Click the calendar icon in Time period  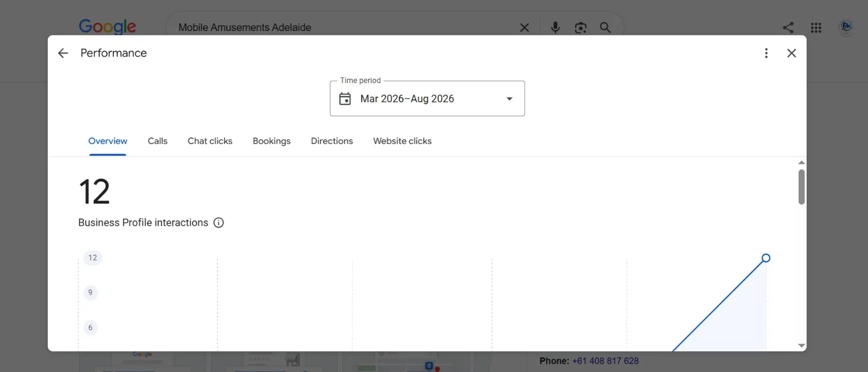345,99
